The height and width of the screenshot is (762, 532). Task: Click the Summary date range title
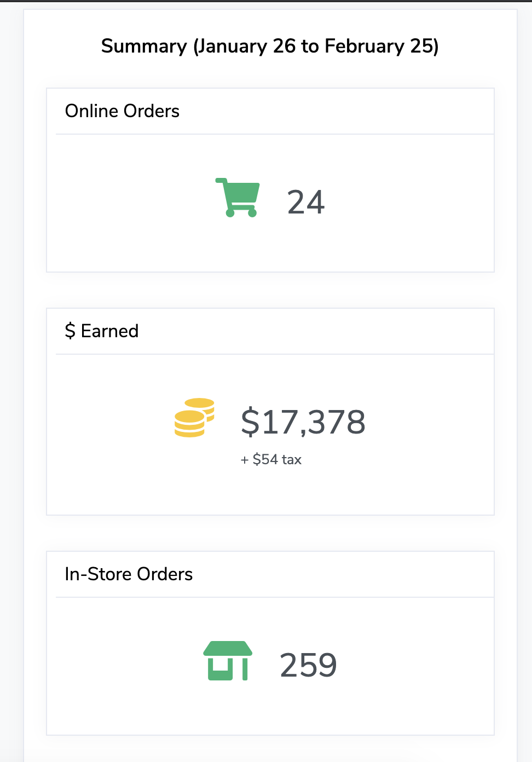coord(270,46)
